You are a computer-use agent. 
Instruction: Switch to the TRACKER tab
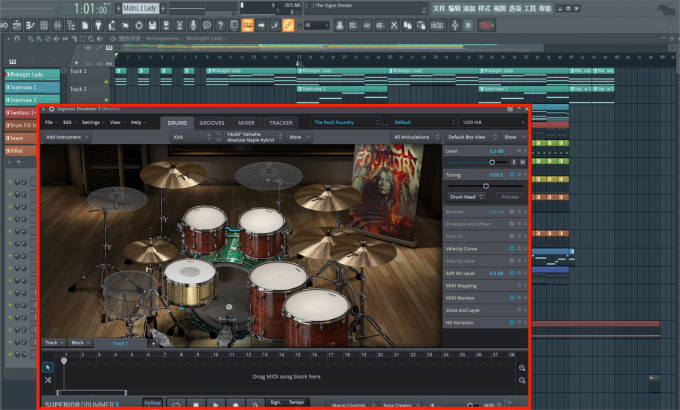pos(281,123)
